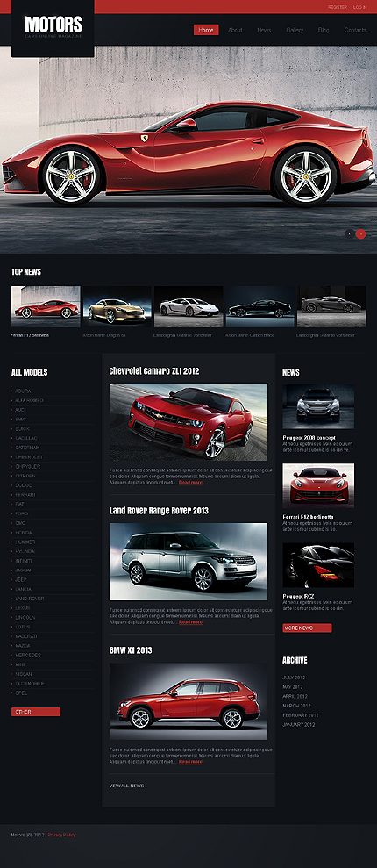Click the Privacy Policy footer link
377x868 pixels.
tap(61, 835)
